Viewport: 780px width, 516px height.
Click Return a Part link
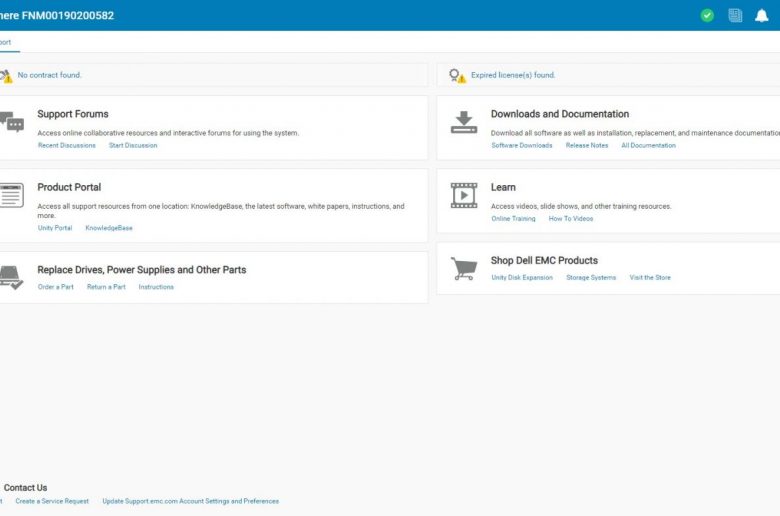click(x=106, y=287)
